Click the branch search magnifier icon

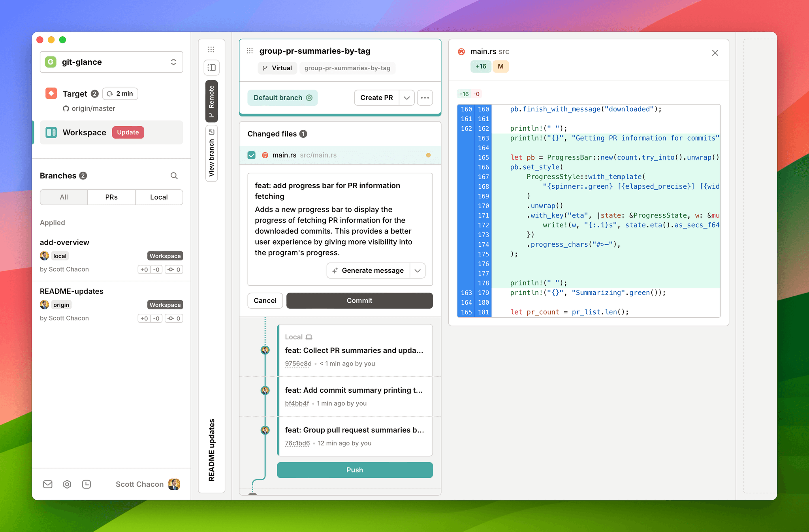pyautogui.click(x=174, y=176)
